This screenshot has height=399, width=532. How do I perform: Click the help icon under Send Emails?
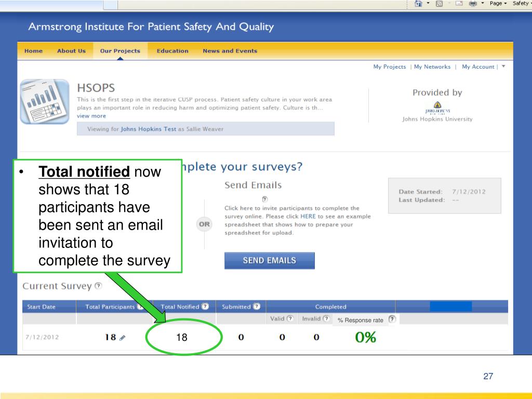point(264,199)
